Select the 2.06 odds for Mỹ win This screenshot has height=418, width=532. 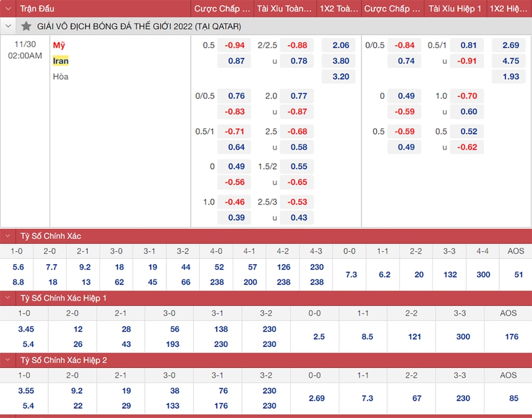pos(339,45)
